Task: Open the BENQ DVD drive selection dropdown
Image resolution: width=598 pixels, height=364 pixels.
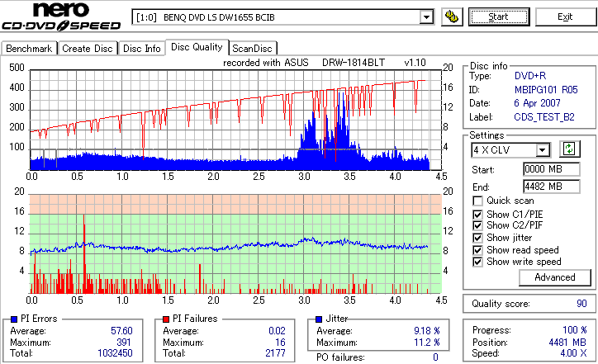Action: [x=426, y=17]
